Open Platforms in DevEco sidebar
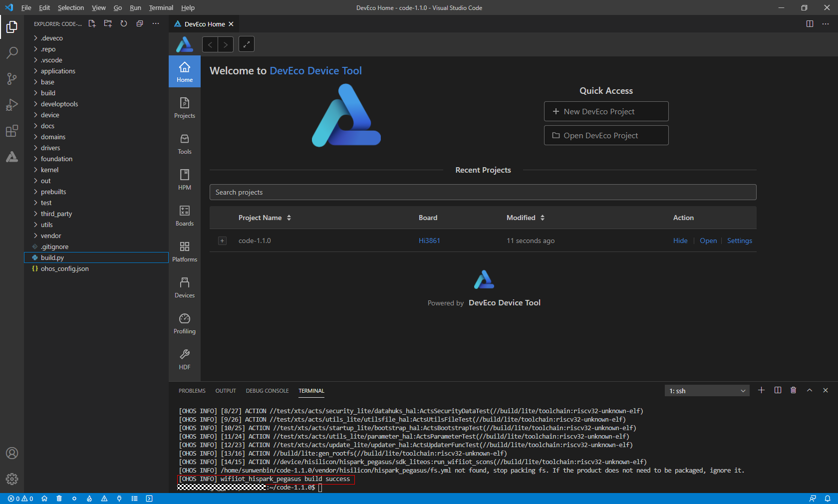This screenshot has height=504, width=838. pos(185,252)
